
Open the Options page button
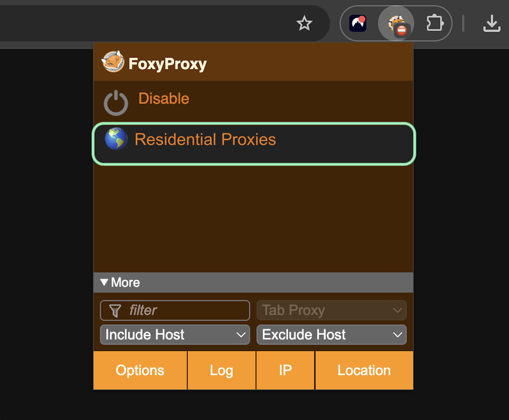coord(140,371)
